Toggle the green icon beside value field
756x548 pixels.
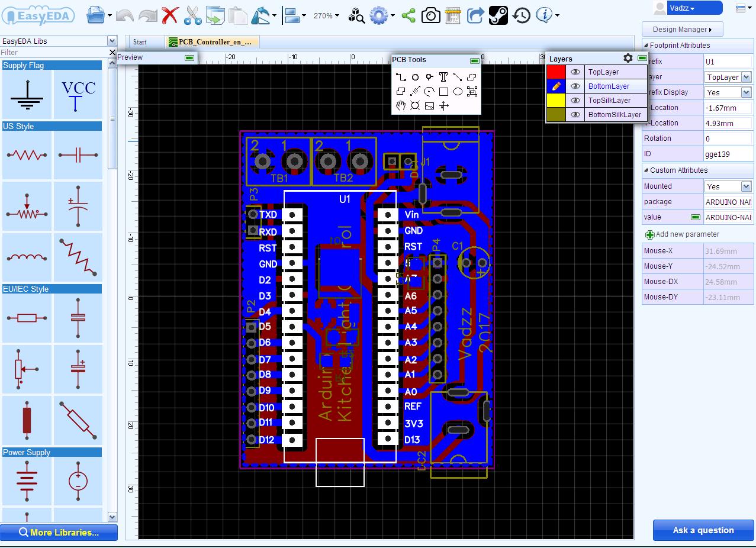[696, 217]
